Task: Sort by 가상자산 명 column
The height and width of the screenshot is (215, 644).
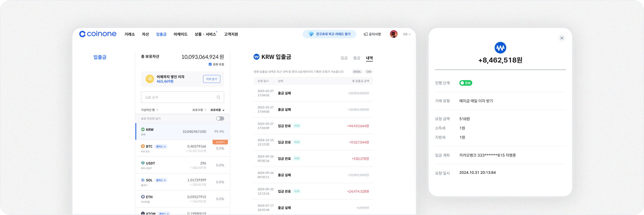Action: point(150,110)
